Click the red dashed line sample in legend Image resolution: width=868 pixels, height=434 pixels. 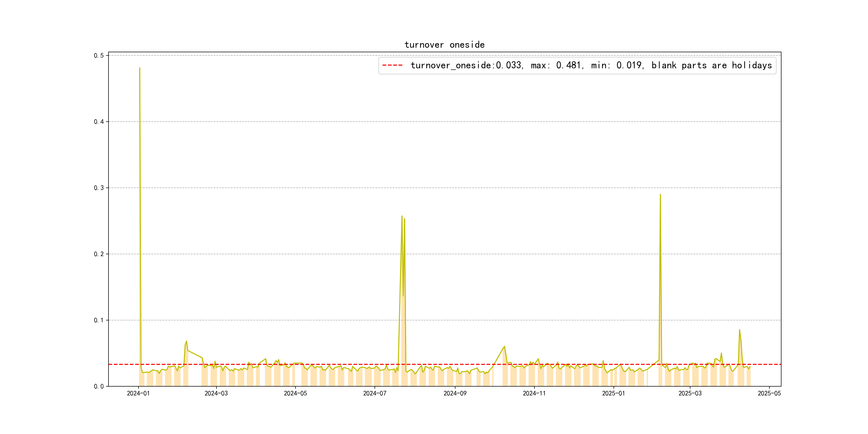(x=392, y=65)
